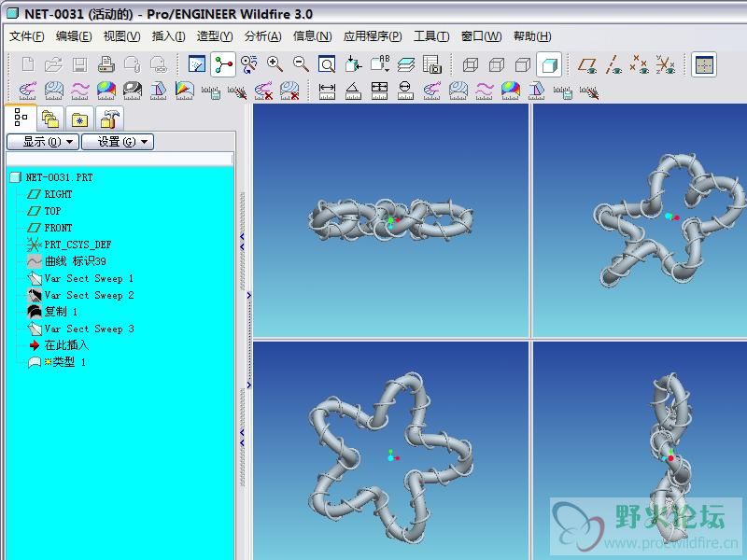
Task: Click the Diameter measure icon
Action: [x=405, y=90]
